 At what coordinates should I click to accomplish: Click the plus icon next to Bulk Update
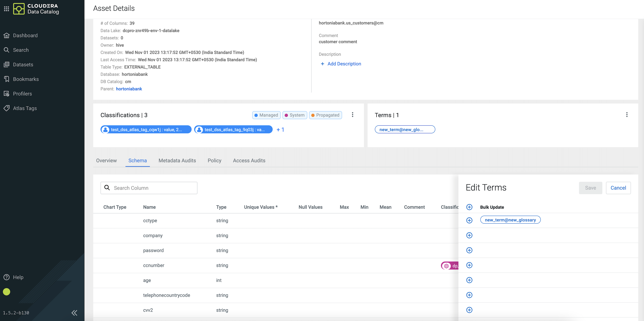coord(469,207)
